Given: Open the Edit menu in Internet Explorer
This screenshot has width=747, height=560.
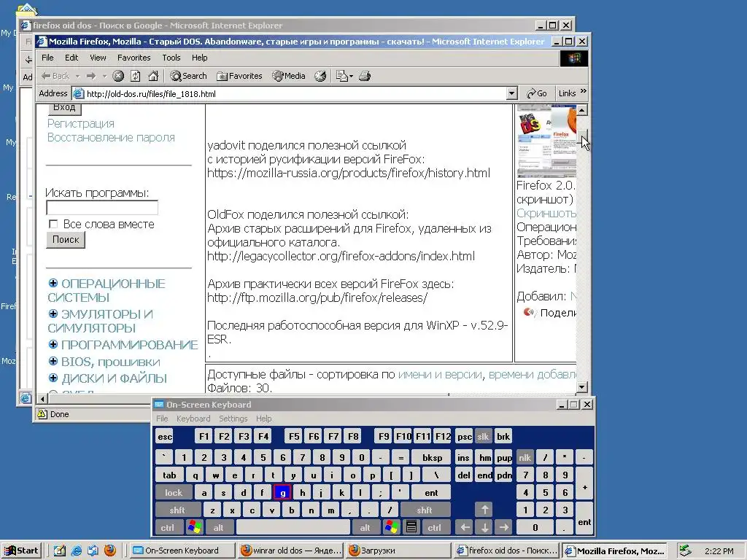Looking at the screenshot, I should tap(71, 58).
